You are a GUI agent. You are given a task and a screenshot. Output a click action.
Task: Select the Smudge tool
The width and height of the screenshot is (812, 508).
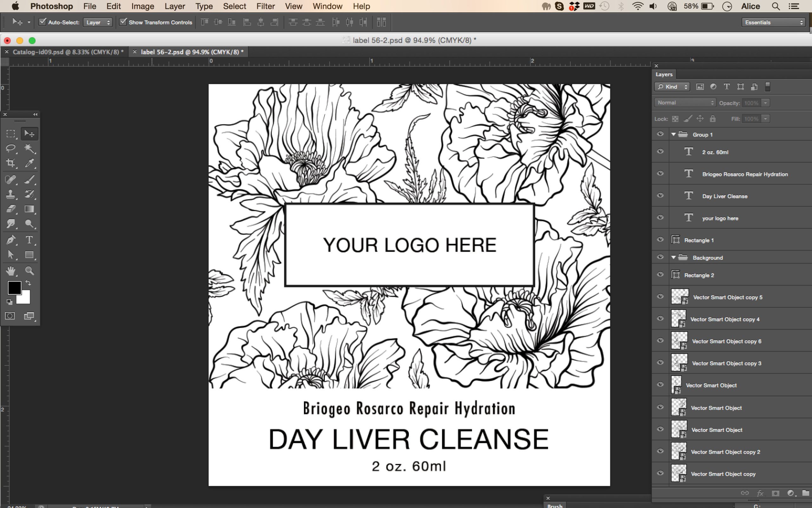click(x=11, y=224)
